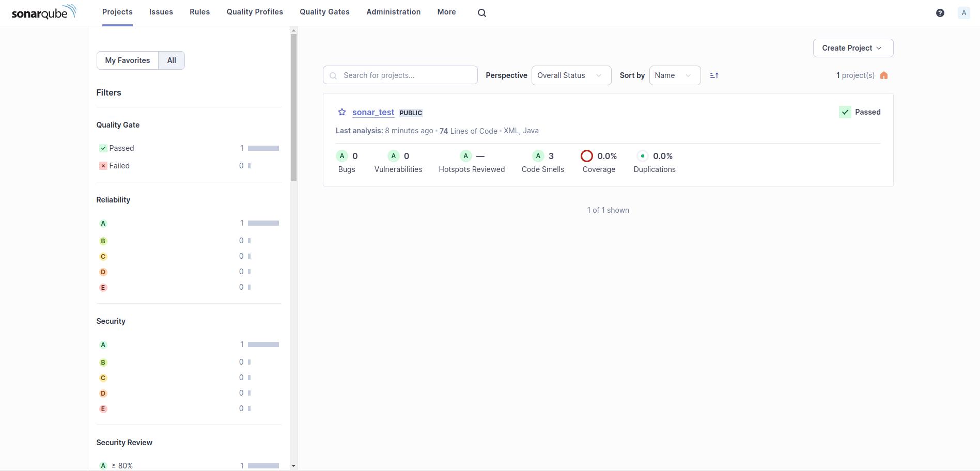Open the Issues page
The width and height of the screenshot is (980, 471).
pyautogui.click(x=161, y=12)
